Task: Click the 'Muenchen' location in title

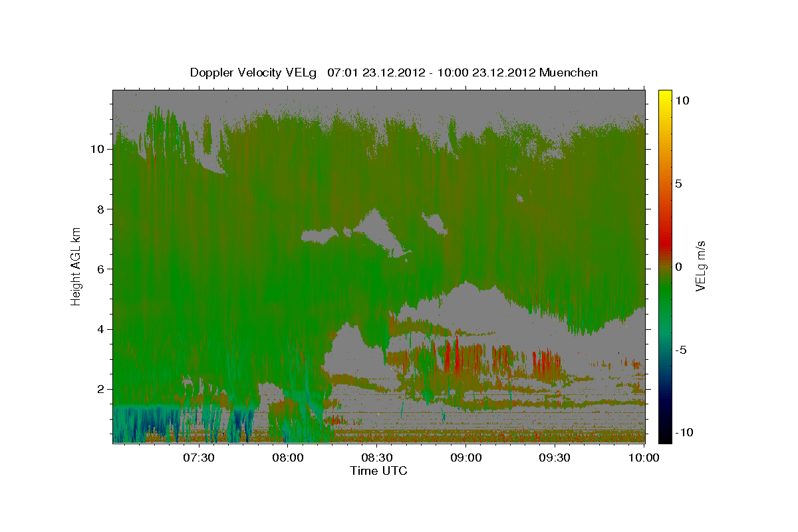Action: [568, 72]
